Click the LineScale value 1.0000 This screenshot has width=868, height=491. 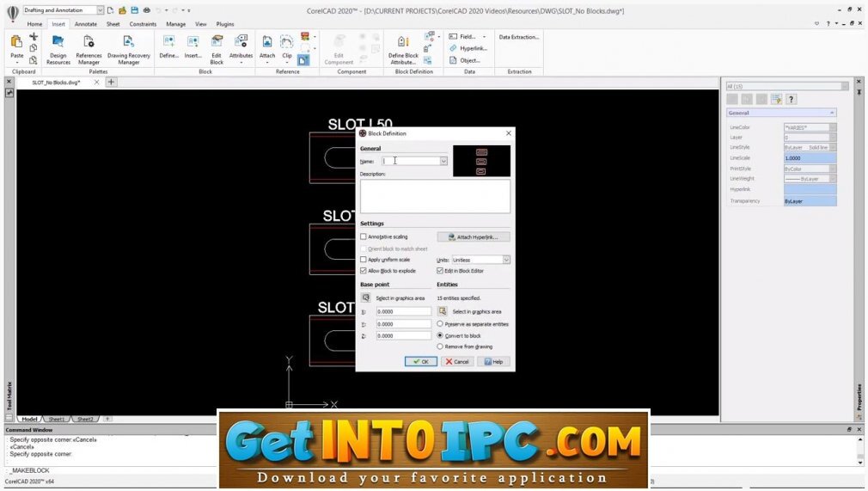point(810,158)
